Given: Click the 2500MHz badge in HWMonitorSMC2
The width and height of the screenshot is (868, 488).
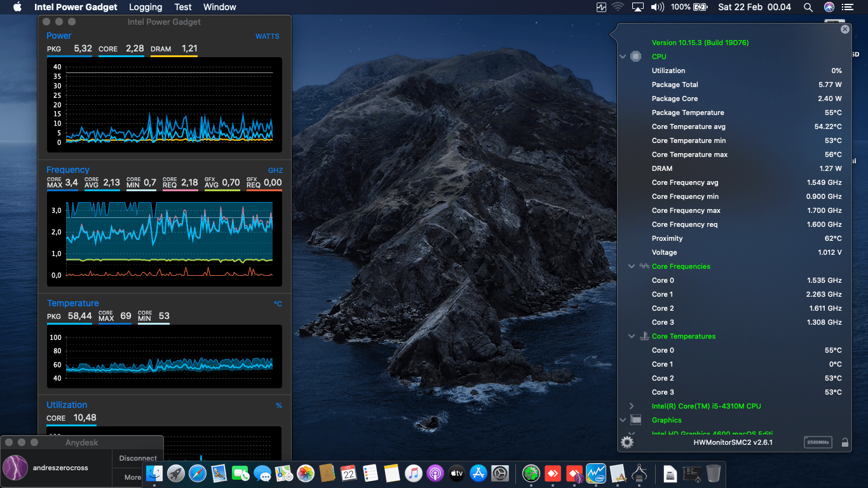Looking at the screenshot, I should point(818,442).
